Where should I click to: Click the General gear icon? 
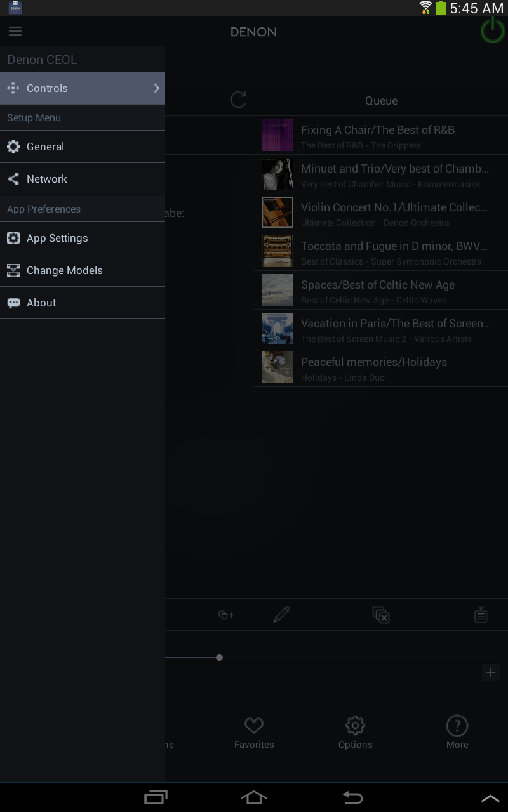[x=13, y=147]
